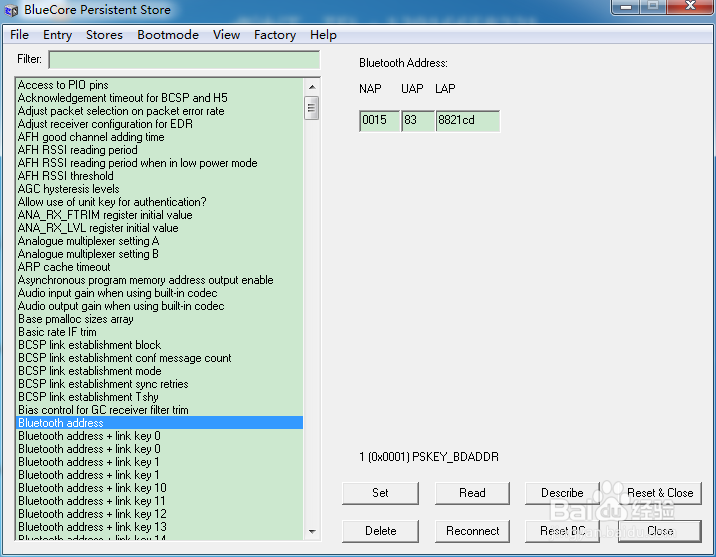Image resolution: width=716 pixels, height=557 pixels.
Task: Minimize the BlueCore Persistent Store window
Action: pyautogui.click(x=626, y=7)
